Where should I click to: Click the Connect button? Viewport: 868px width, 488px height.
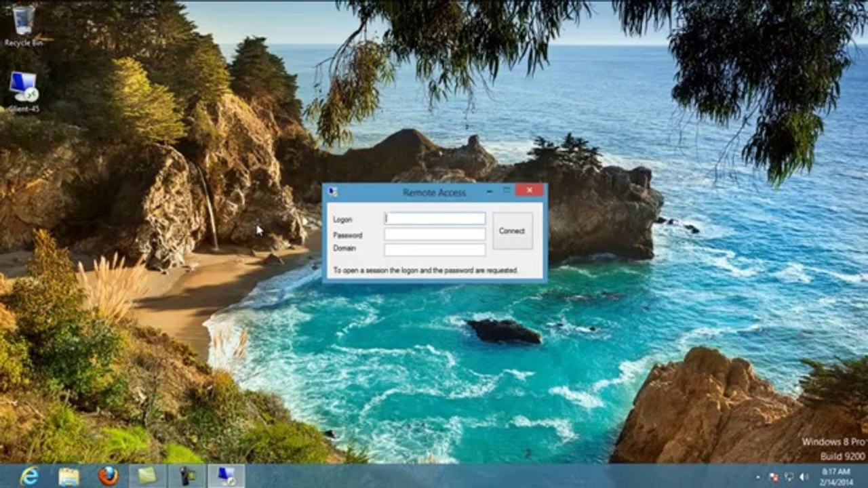512,231
